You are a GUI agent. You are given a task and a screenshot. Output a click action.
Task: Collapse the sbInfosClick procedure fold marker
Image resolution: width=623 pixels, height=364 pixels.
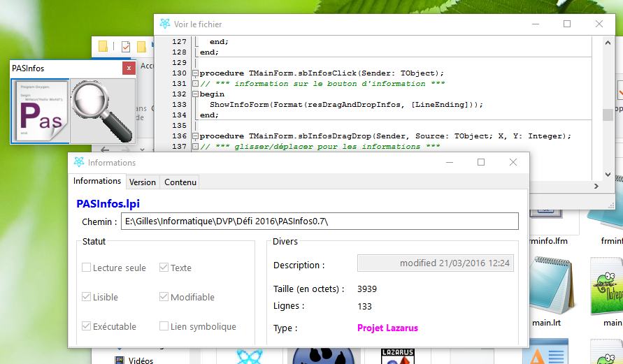(x=195, y=73)
